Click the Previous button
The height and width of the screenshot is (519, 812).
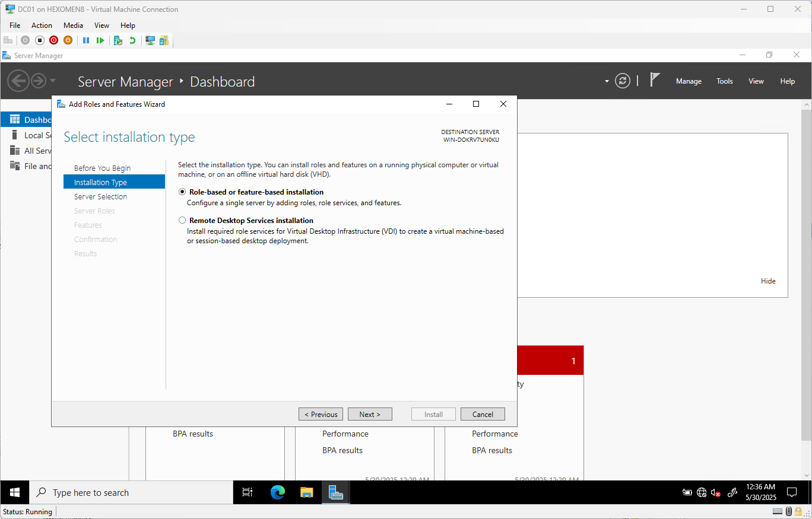coord(321,414)
